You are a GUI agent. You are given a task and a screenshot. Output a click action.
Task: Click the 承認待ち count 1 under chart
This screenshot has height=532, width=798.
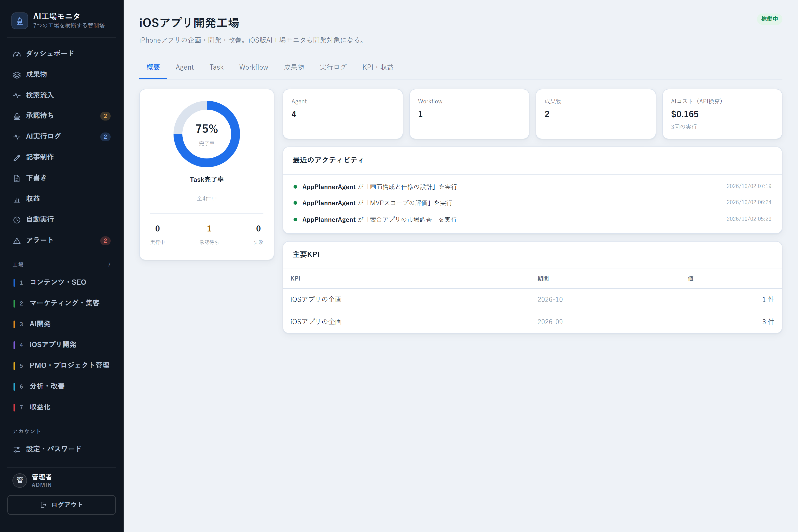(209, 229)
